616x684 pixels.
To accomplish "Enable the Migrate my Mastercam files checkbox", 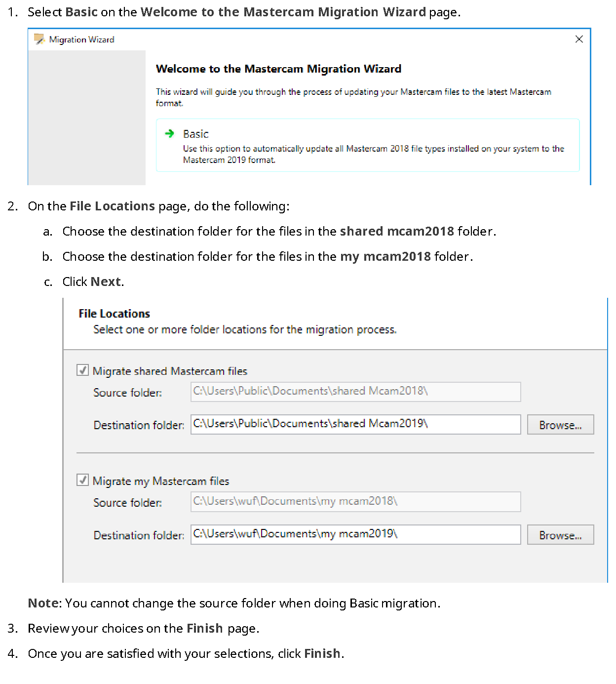I will 82,480.
